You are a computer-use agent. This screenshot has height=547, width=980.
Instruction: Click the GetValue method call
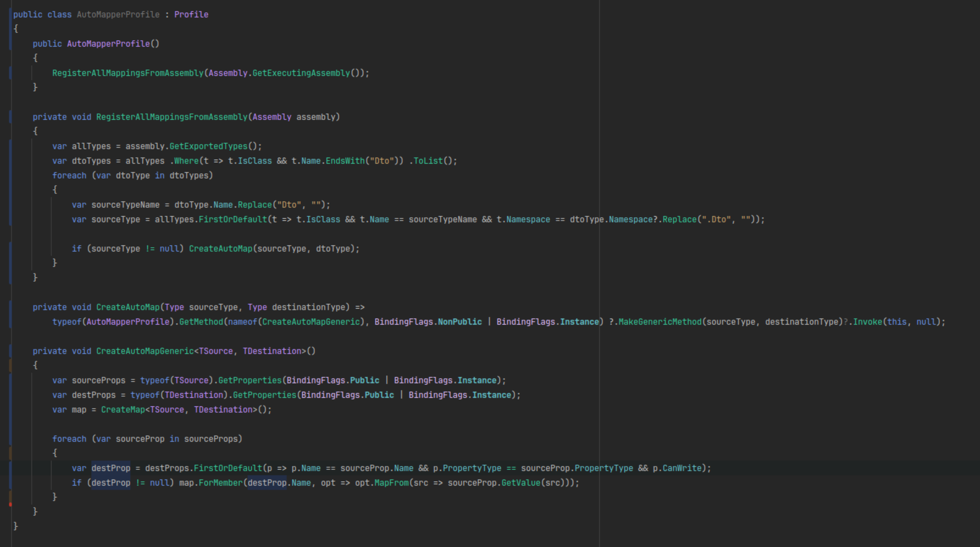520,483
